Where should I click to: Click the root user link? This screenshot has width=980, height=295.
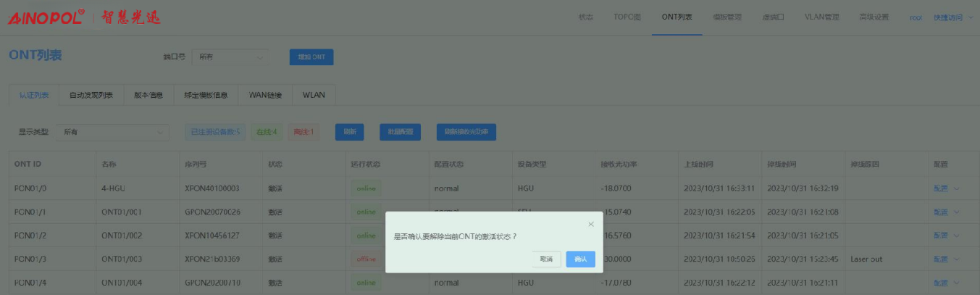(x=915, y=17)
